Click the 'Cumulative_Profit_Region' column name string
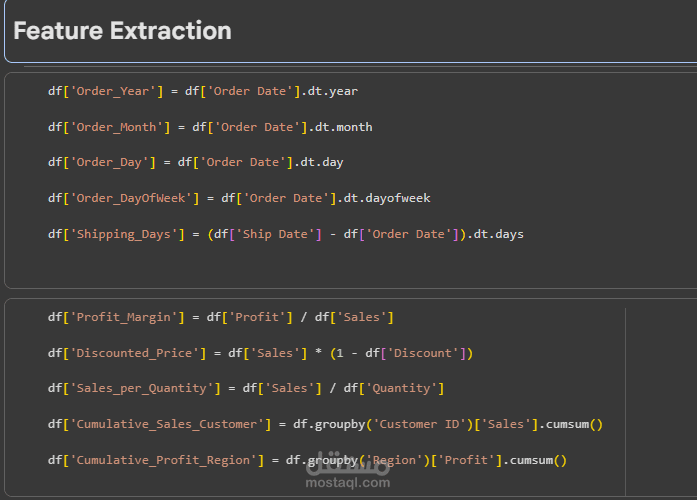Screen dimensions: 697x500 [163, 460]
